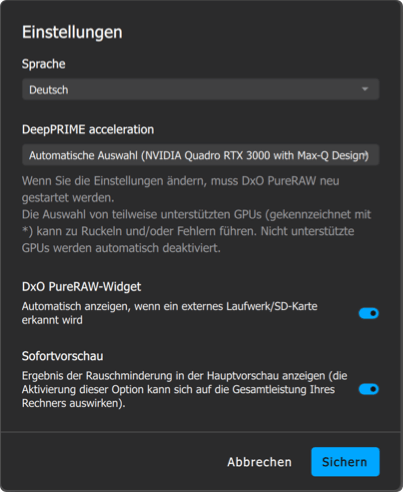This screenshot has height=492, width=403.
Task: Click the Automatisch anzeigen description text
Action: tap(170, 313)
